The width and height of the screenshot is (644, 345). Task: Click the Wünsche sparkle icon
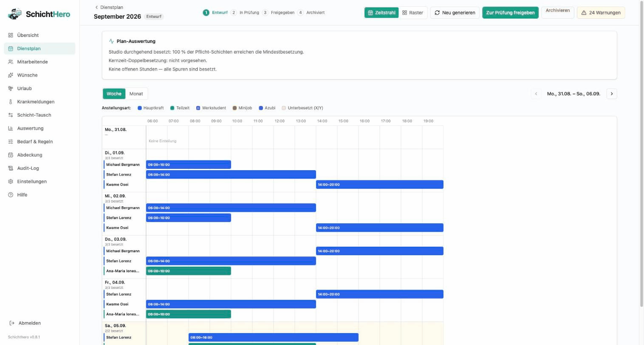click(11, 75)
